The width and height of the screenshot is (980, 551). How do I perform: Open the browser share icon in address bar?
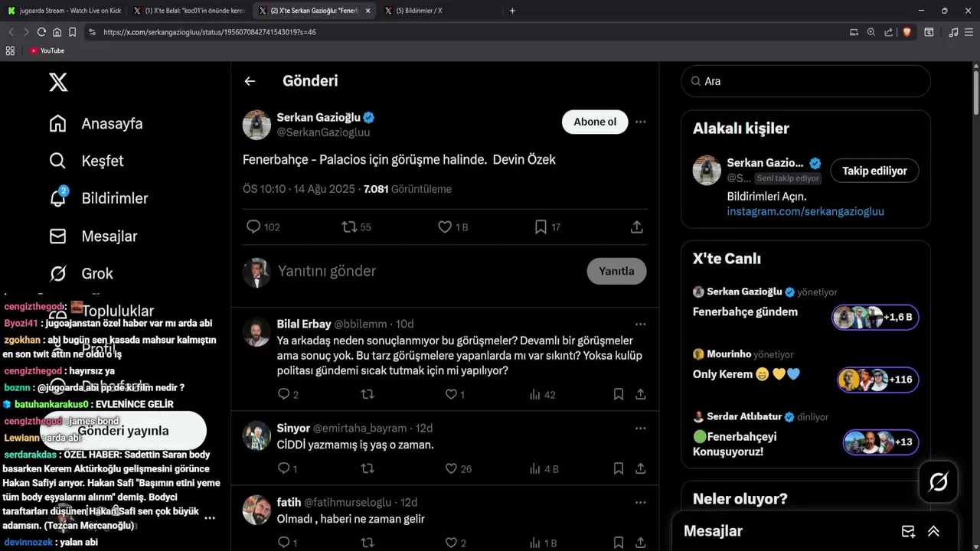(888, 32)
